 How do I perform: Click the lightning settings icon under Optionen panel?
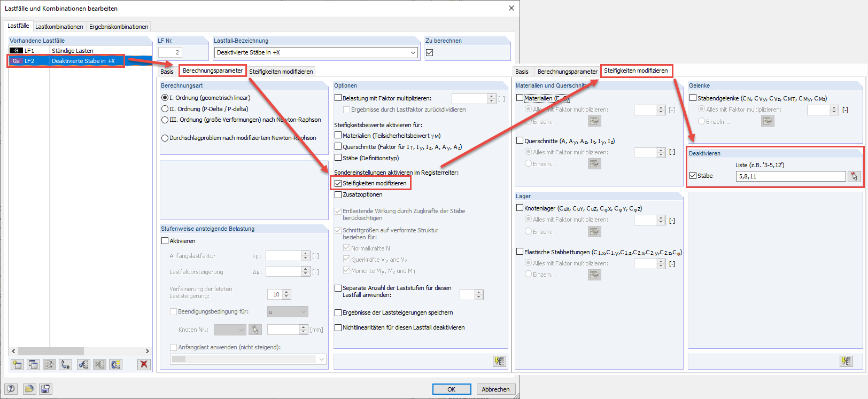[x=499, y=361]
